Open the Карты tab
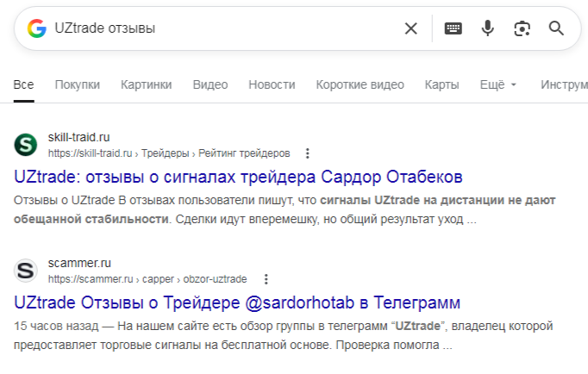Image resolution: width=588 pixels, height=374 pixels. point(441,84)
